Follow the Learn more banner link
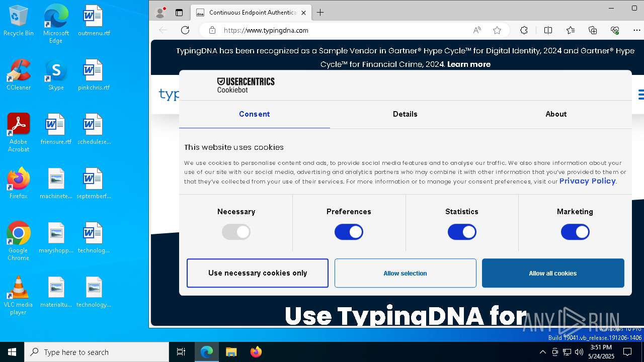 468,64
